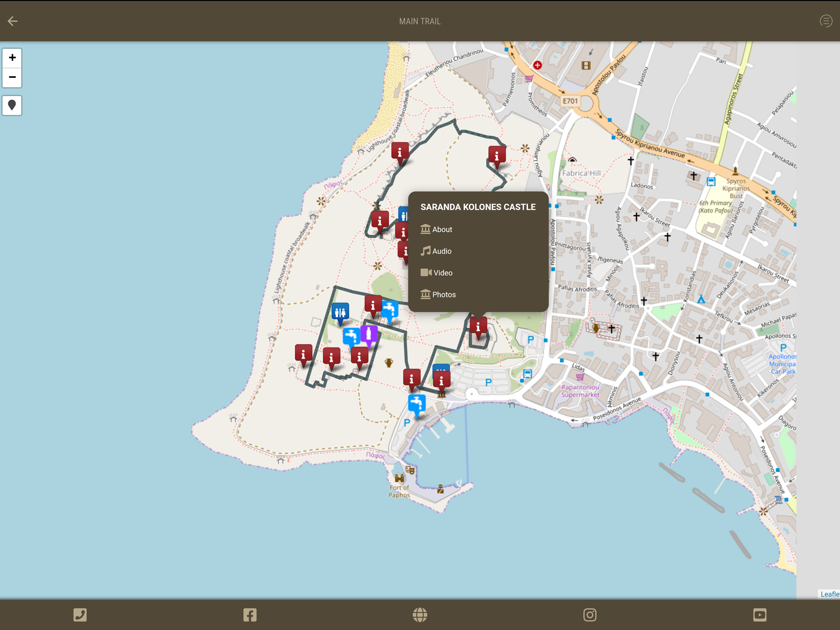Select the water tap marker near harbor
840x630 pixels.
point(417,405)
